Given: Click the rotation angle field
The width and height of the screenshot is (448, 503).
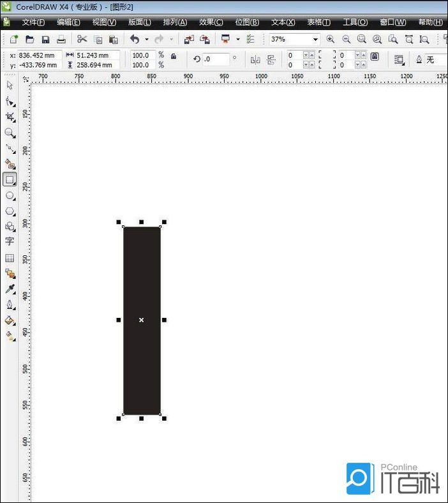Looking at the screenshot, I should coord(216,59).
